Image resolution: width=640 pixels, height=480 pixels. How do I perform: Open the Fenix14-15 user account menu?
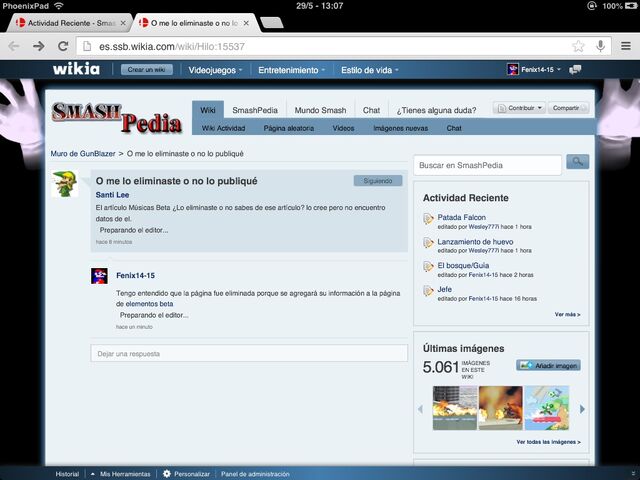(534, 70)
